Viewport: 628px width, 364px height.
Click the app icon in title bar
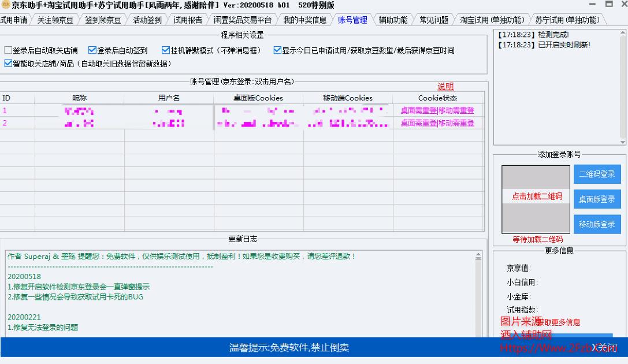coord(5,5)
